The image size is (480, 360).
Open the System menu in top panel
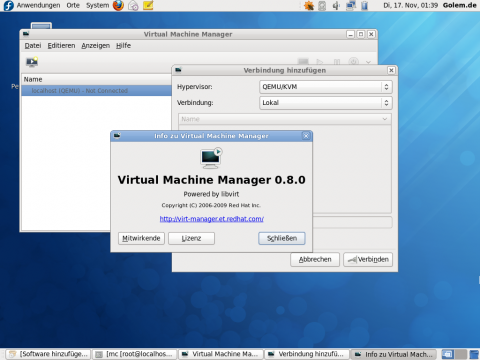coord(97,5)
